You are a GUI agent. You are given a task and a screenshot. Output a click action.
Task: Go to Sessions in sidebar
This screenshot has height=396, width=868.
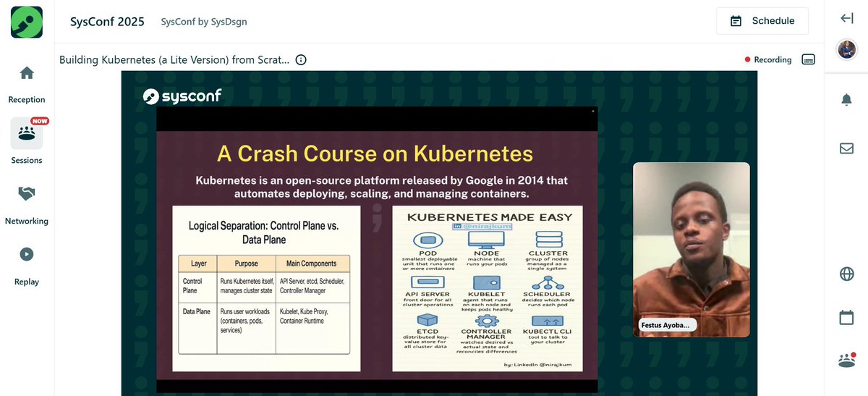[27, 140]
